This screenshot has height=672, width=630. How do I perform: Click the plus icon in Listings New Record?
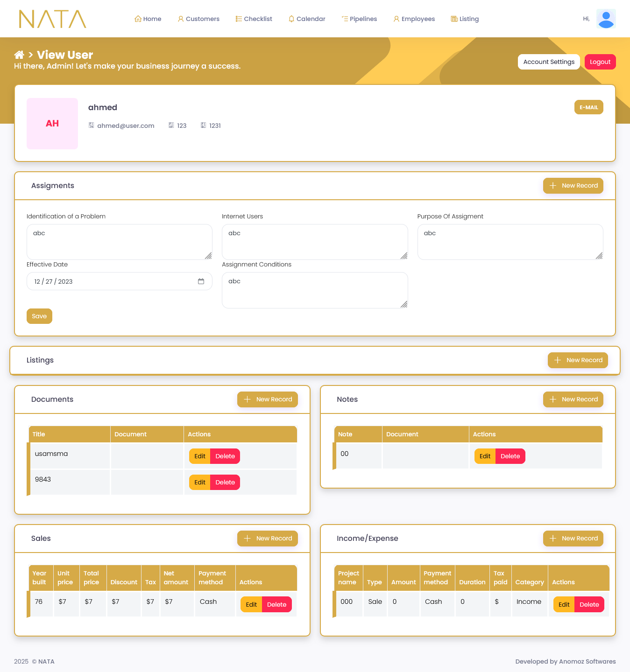[x=558, y=360]
